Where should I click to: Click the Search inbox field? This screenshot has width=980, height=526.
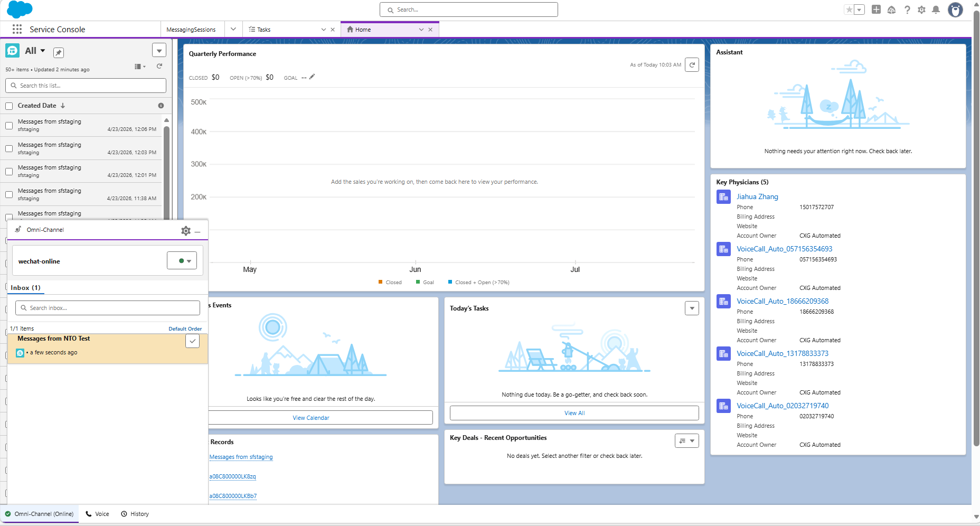pos(108,308)
